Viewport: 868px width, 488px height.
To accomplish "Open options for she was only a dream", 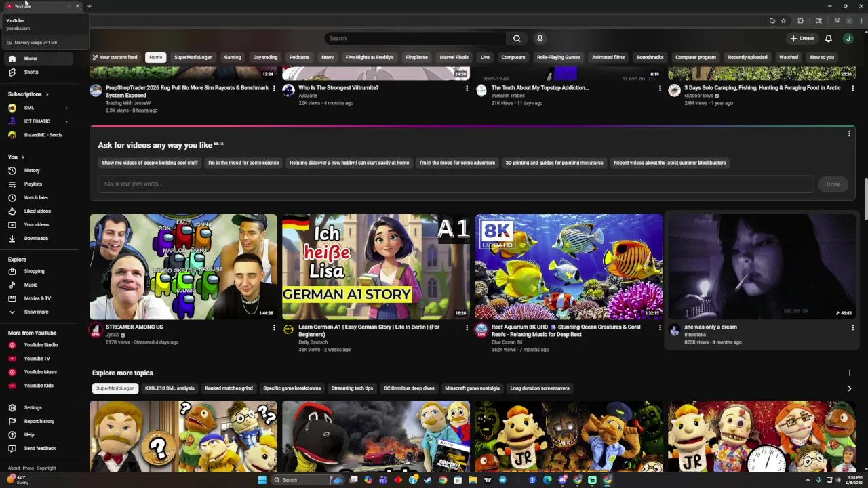I will pyautogui.click(x=852, y=327).
